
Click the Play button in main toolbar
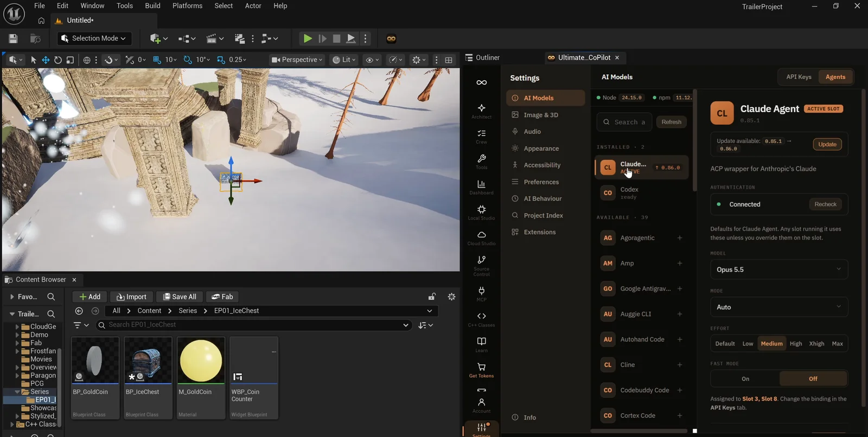(x=308, y=38)
